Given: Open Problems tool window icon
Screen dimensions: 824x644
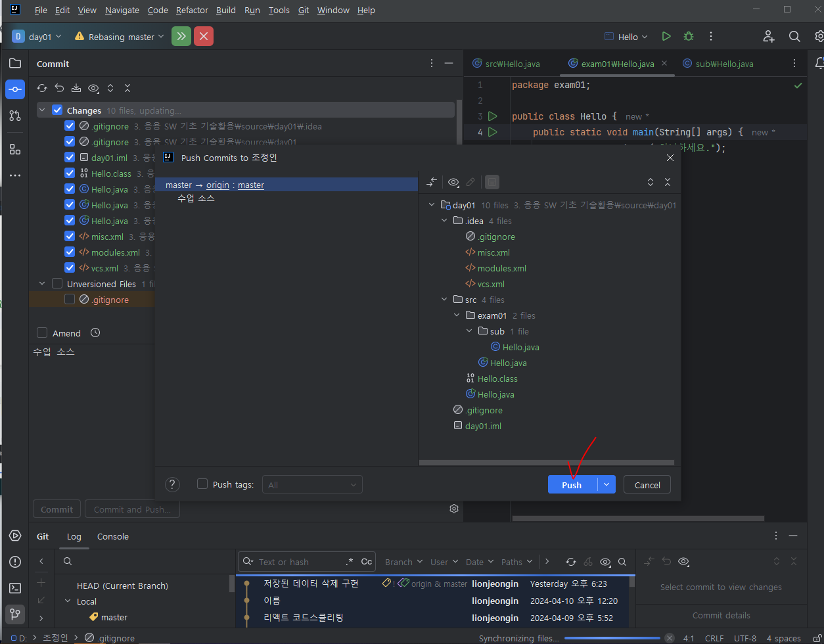Looking at the screenshot, I should (15, 562).
